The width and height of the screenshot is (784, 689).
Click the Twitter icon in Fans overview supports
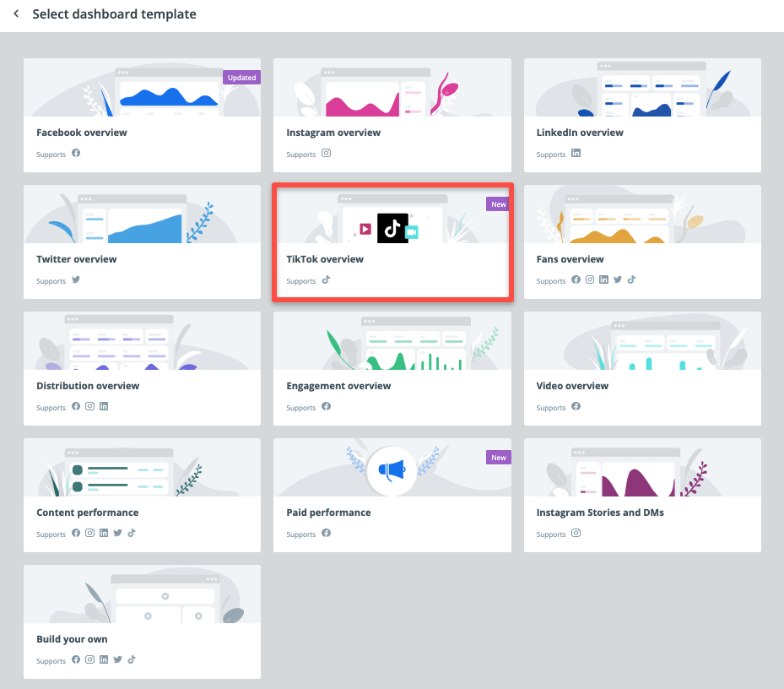618,279
